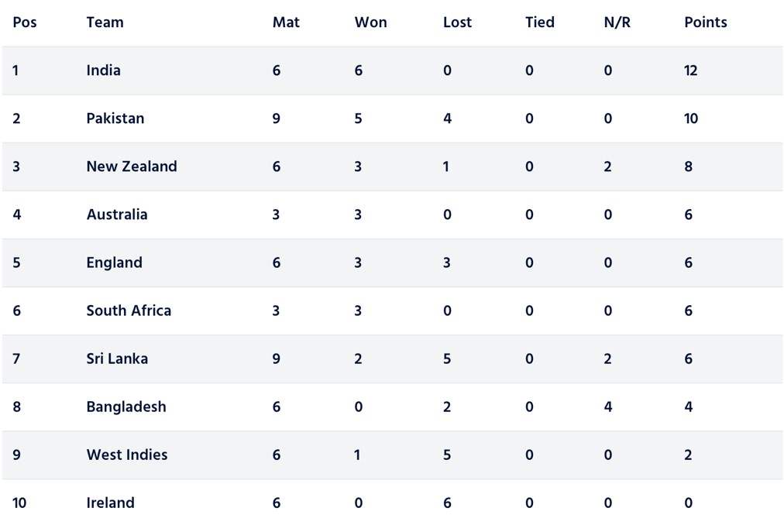Select the Won column header
This screenshot has width=784, height=532.
[370, 22]
